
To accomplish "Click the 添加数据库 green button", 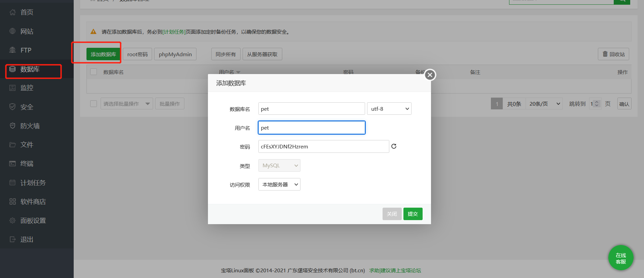I will point(103,54).
